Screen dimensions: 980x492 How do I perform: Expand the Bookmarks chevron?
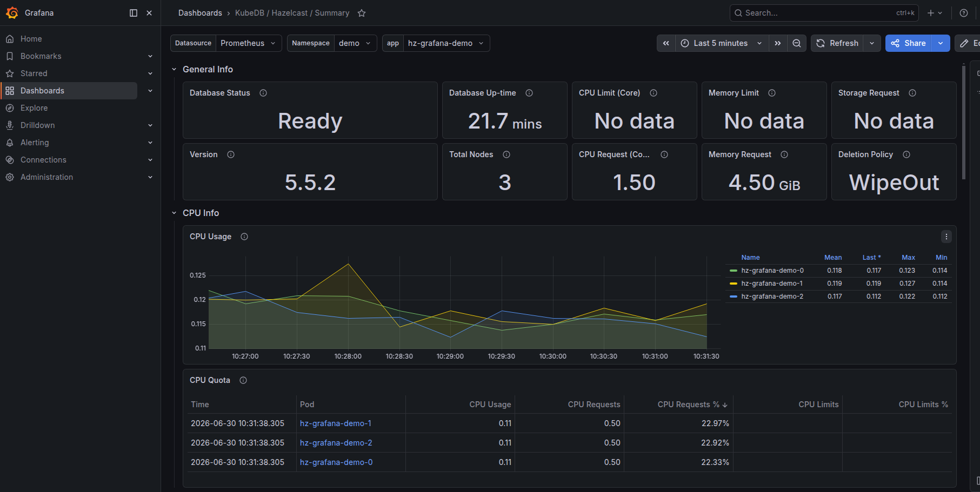[150, 56]
